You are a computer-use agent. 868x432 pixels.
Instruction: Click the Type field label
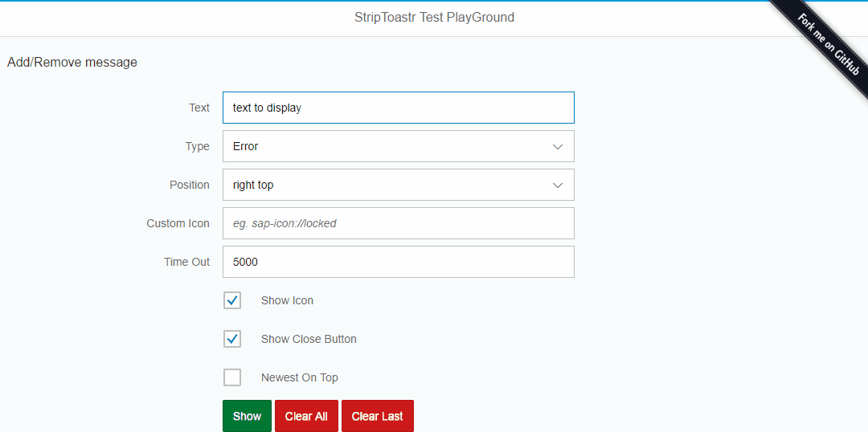pyautogui.click(x=198, y=147)
